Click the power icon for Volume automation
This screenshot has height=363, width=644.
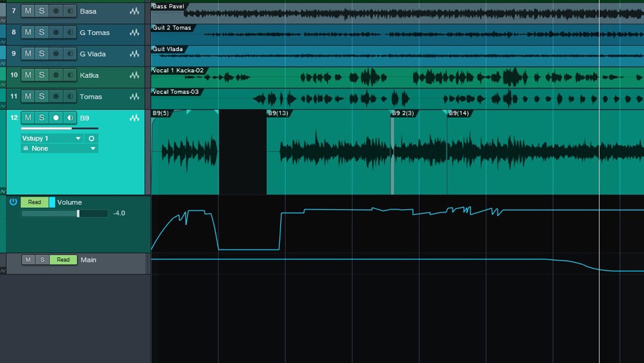click(13, 202)
